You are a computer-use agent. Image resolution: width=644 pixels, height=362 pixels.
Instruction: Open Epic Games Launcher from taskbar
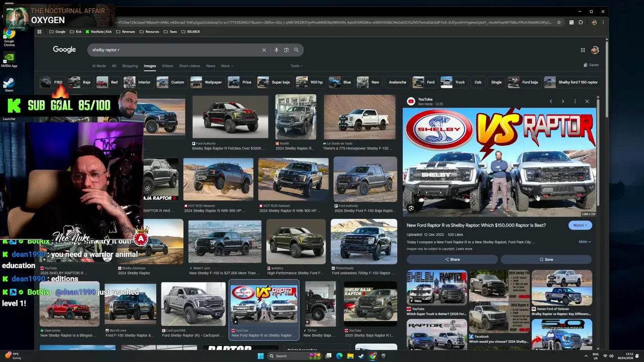point(383,356)
